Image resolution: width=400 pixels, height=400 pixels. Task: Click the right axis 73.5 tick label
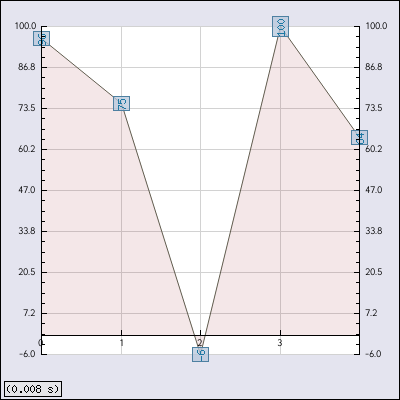tap(374, 108)
